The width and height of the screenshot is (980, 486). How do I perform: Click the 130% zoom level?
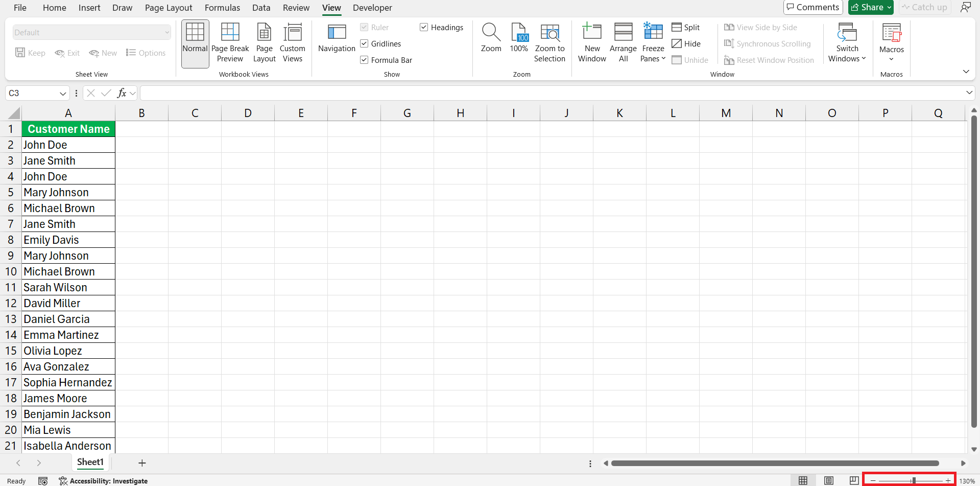click(967, 481)
